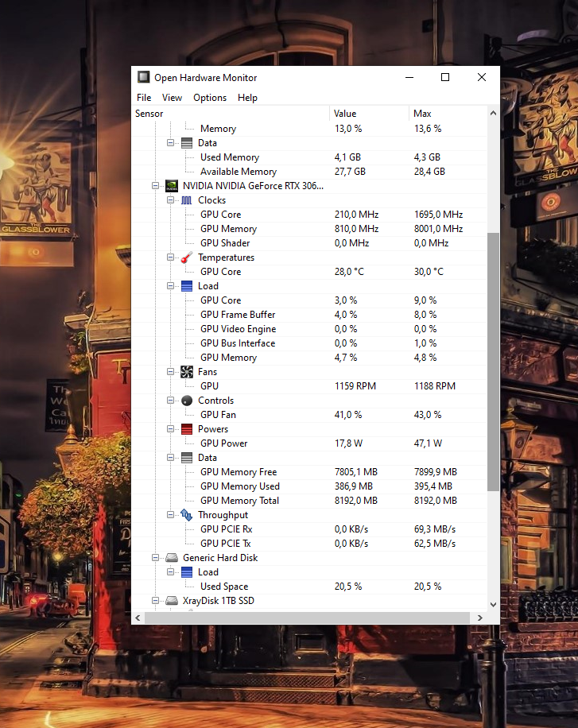Collapse the Controls group
Screen dimensions: 578x728
[170, 401]
